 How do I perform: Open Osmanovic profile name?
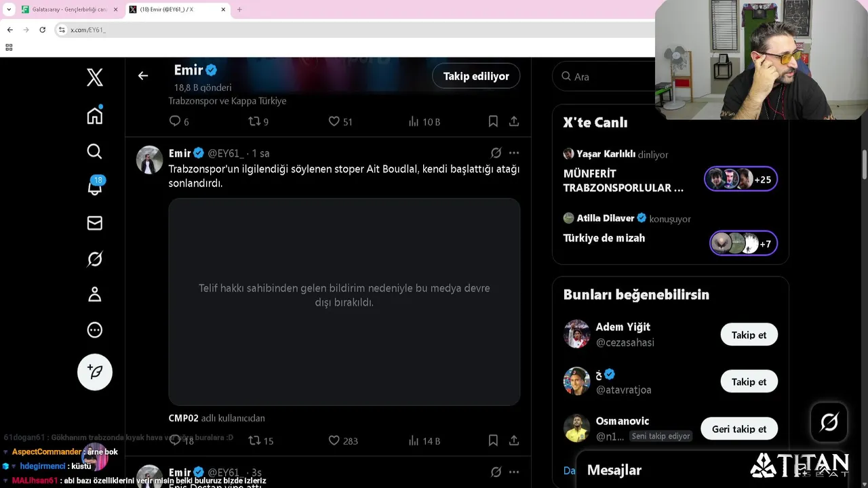pos(623,421)
